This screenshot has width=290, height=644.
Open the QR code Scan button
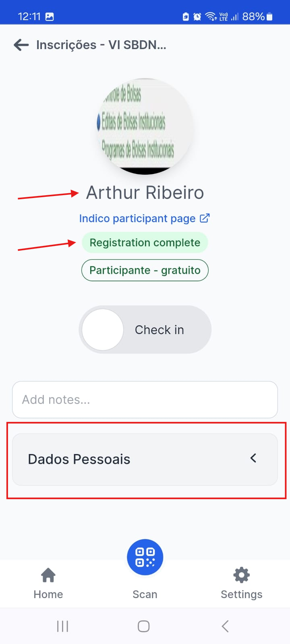tap(145, 557)
